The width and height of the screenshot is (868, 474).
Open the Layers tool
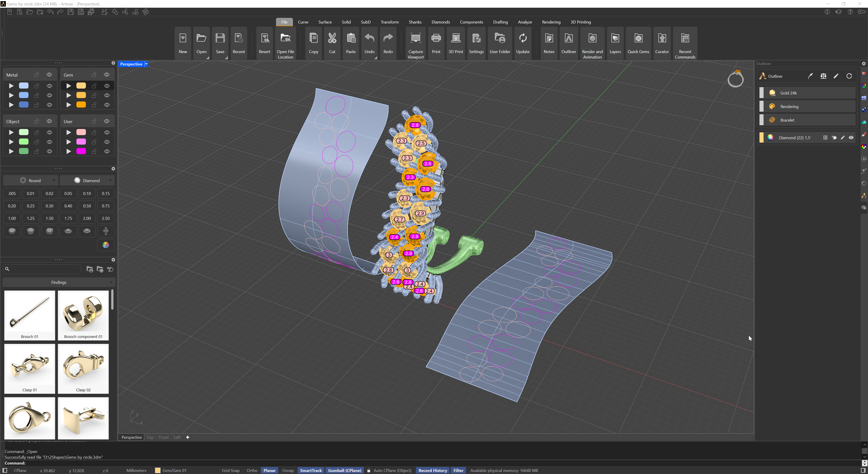point(615,43)
